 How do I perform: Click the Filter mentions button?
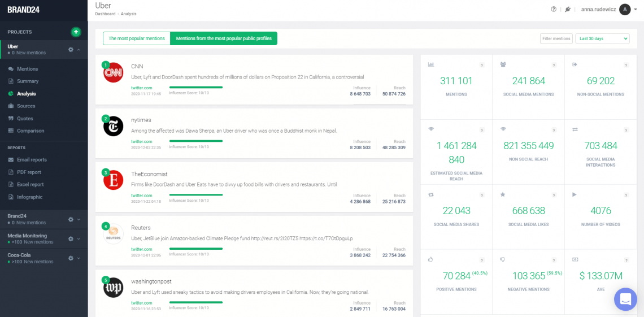tap(556, 38)
